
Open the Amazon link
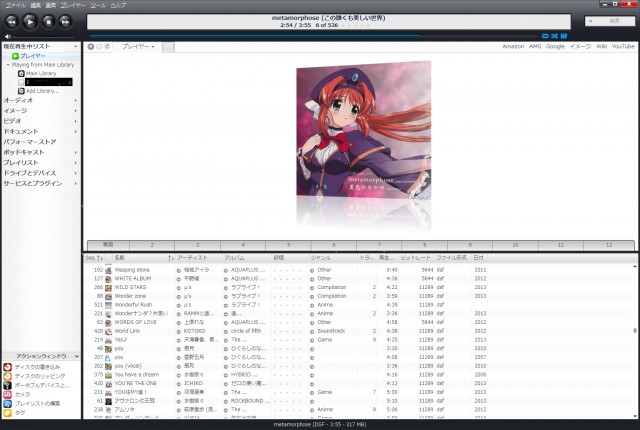click(513, 47)
